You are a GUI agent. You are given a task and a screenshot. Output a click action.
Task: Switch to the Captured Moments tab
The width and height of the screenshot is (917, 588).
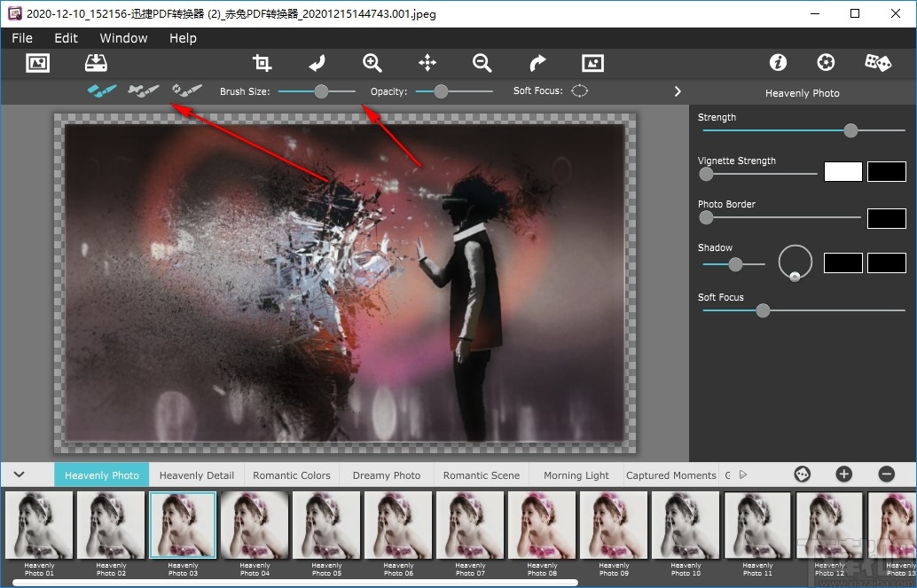click(x=671, y=475)
